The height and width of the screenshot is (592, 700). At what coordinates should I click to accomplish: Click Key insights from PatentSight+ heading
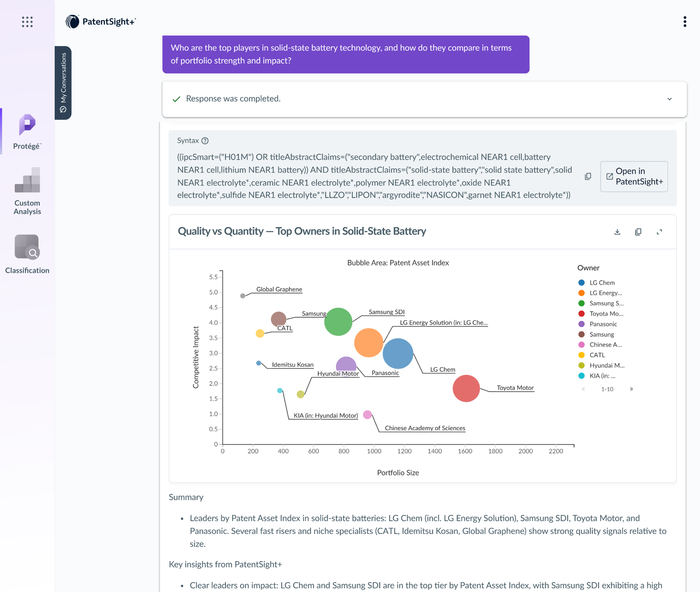(x=225, y=564)
